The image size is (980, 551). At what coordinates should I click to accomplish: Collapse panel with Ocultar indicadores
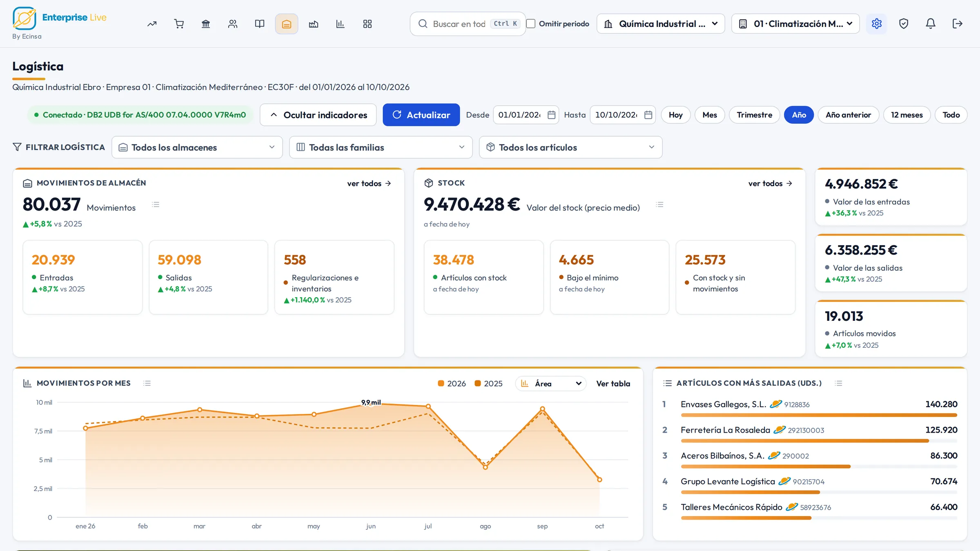[318, 115]
